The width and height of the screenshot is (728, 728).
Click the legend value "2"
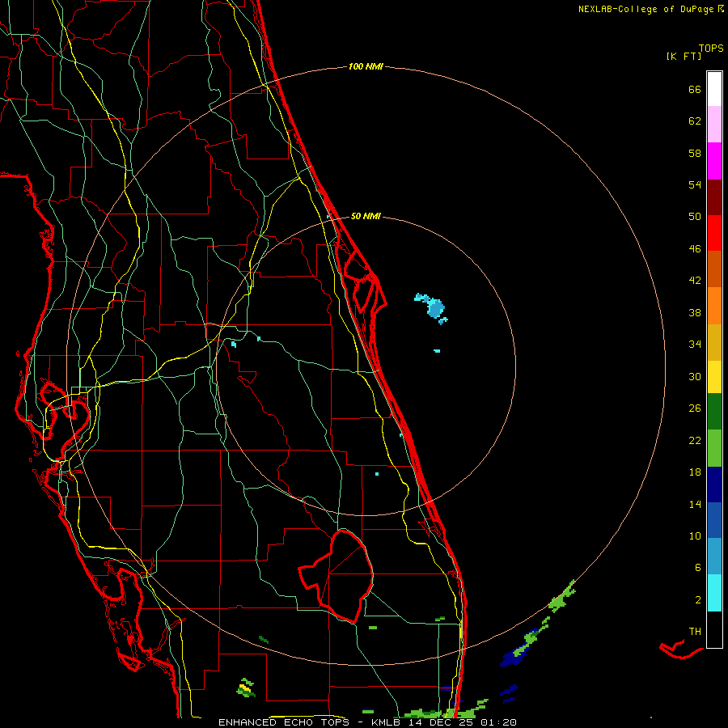[x=697, y=600]
